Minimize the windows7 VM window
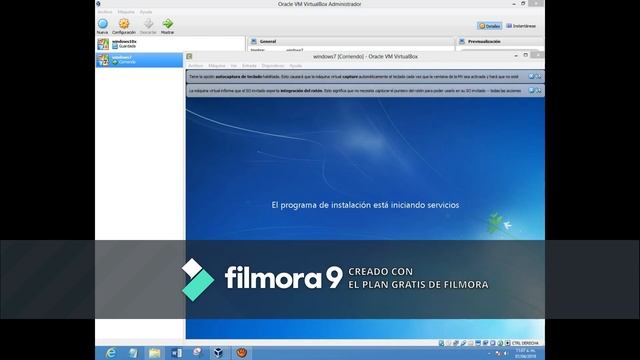 pyautogui.click(x=516, y=55)
